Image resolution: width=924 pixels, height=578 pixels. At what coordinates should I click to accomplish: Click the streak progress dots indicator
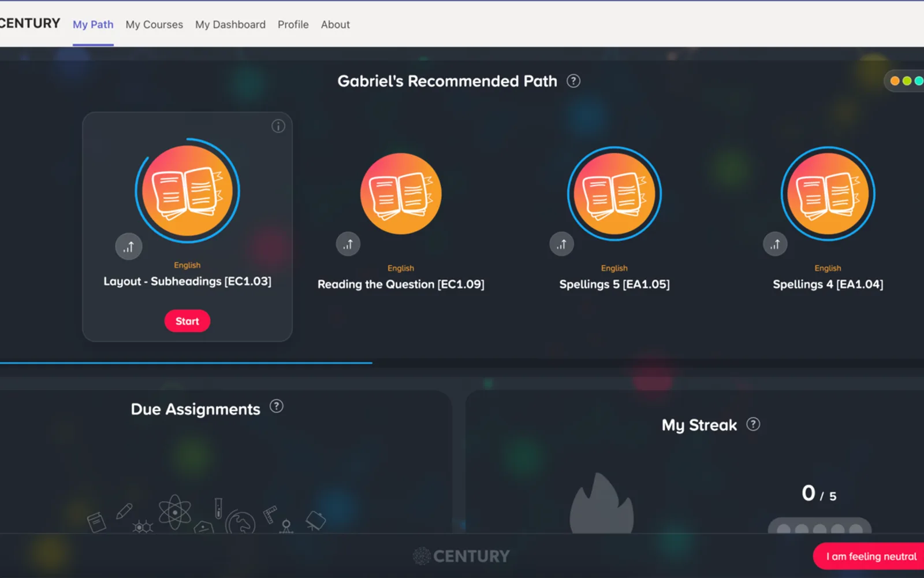[819, 527]
